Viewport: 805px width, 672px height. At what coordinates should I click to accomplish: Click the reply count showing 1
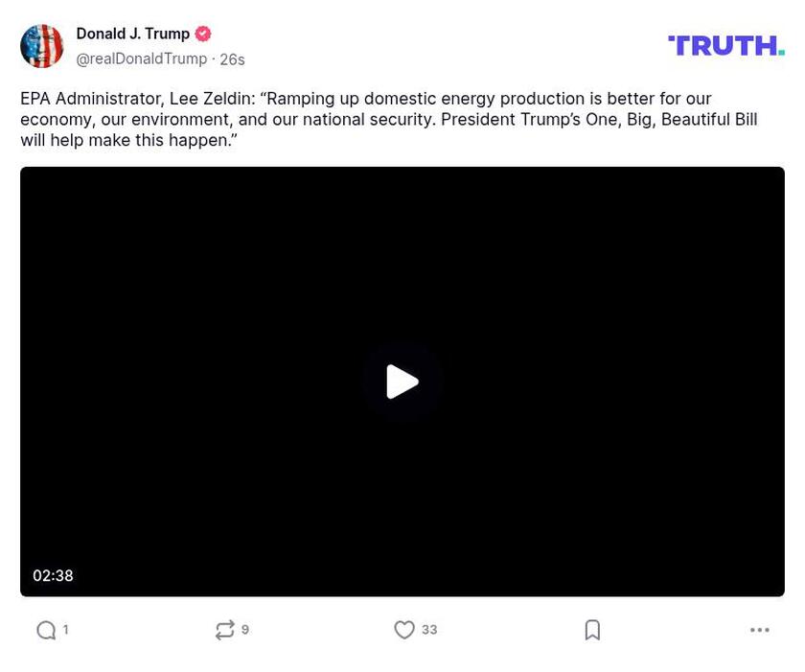(64, 630)
